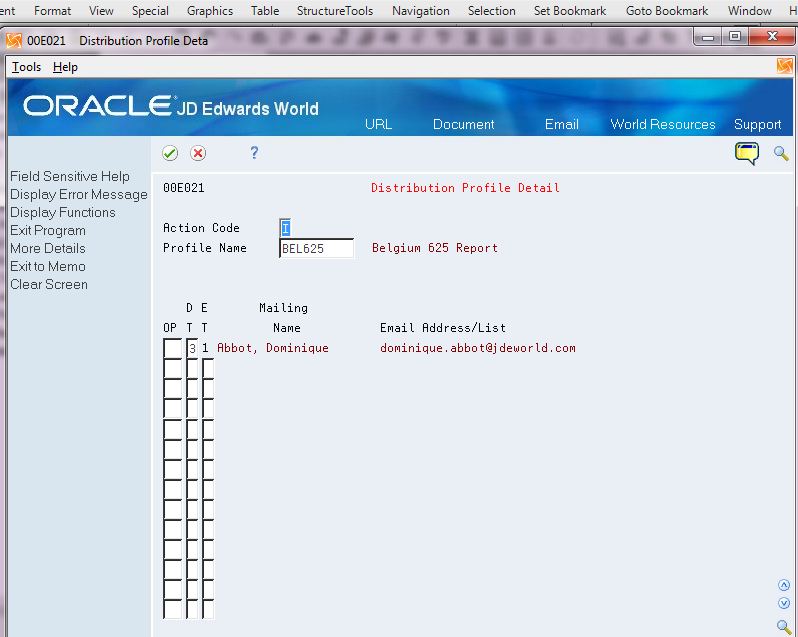Click the DT field containing 3
The width and height of the screenshot is (798, 637).
point(192,348)
